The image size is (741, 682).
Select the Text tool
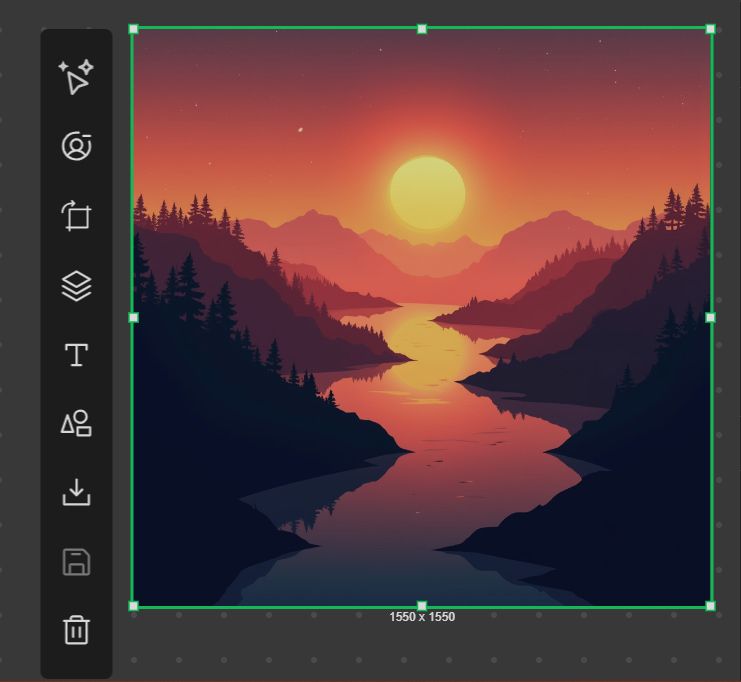coord(76,355)
